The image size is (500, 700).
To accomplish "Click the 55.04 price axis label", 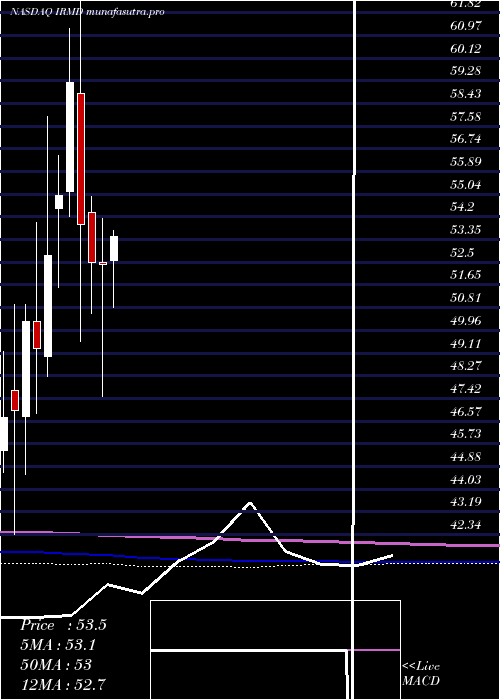I will click(x=466, y=184).
